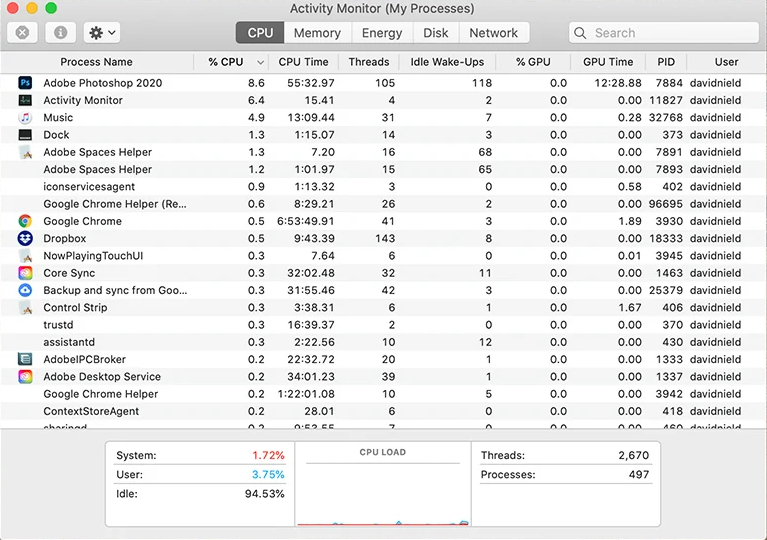Viewport: 767px width, 540px height.
Task: Click the NowPlayingTouchUI process icon
Action: click(25, 256)
